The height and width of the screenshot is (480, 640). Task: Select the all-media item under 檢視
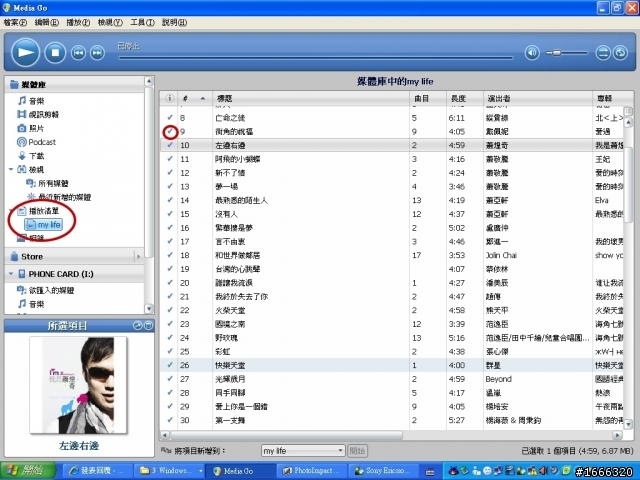(x=47, y=183)
